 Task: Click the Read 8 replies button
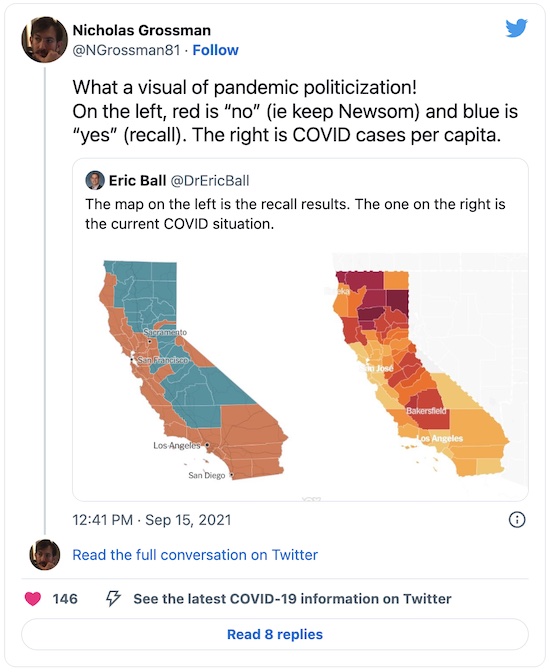point(275,634)
